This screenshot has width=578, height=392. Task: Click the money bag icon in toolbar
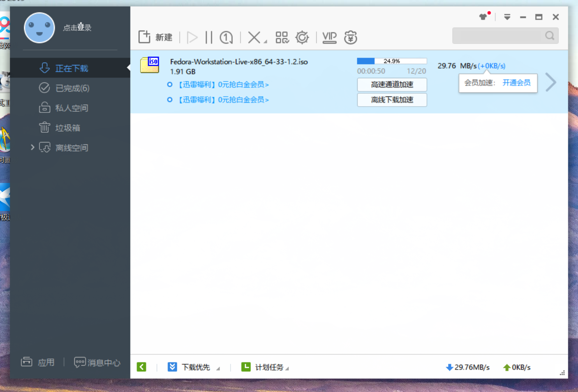coord(350,37)
